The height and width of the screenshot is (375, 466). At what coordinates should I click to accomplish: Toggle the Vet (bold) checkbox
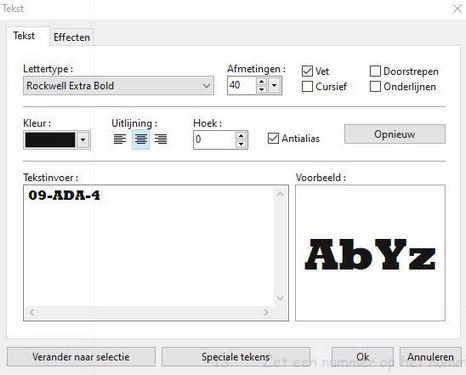(x=307, y=71)
